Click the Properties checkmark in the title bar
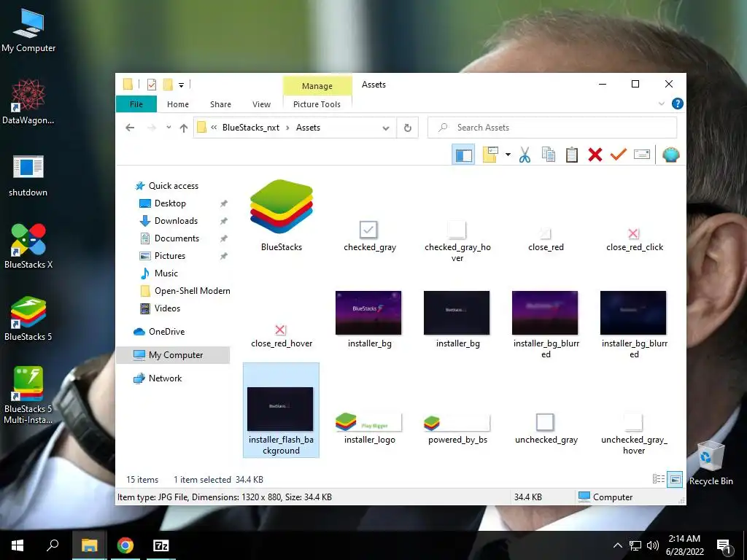Screen dimensions: 747x560 tap(152, 85)
